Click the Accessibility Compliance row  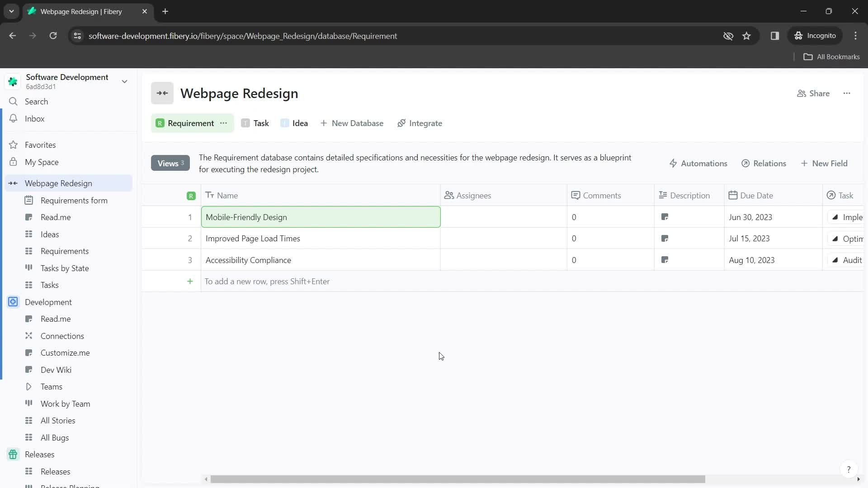coord(249,260)
